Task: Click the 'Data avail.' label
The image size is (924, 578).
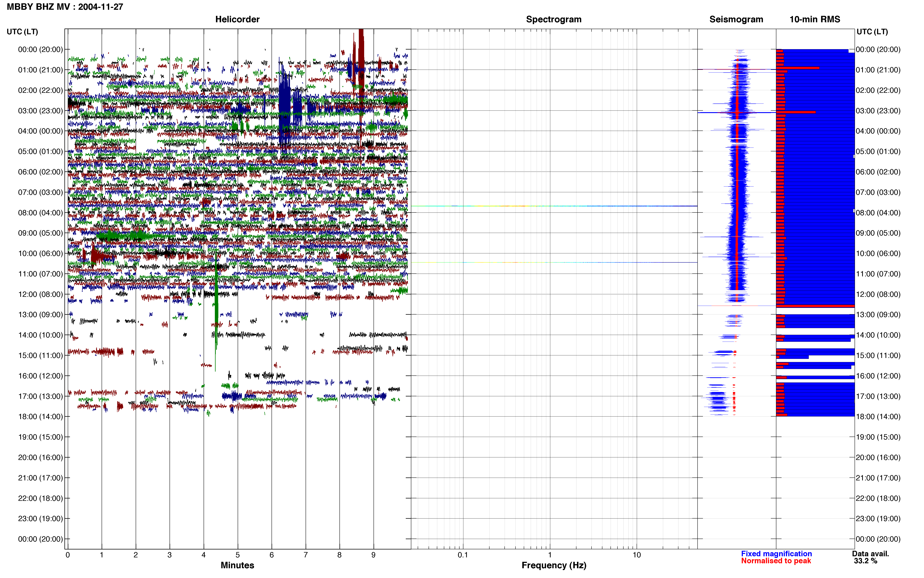Action: (870, 554)
